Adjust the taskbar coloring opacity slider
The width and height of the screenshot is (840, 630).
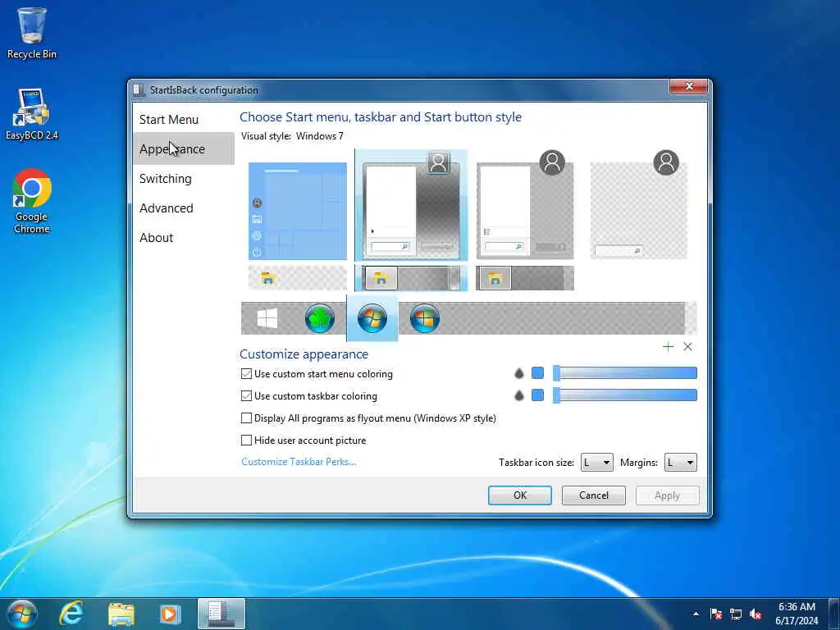click(x=625, y=395)
